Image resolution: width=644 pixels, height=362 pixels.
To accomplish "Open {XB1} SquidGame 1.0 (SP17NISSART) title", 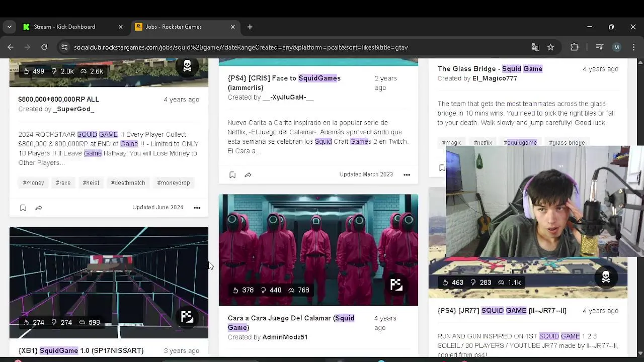I will tap(81, 350).
